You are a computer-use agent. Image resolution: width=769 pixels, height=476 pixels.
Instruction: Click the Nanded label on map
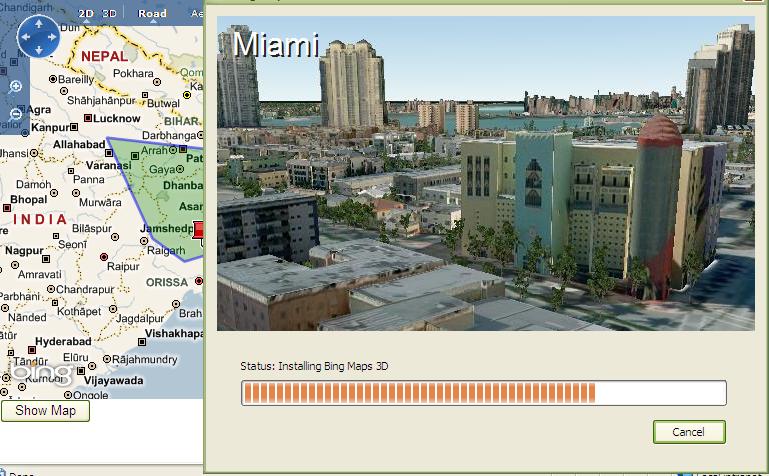27,318
